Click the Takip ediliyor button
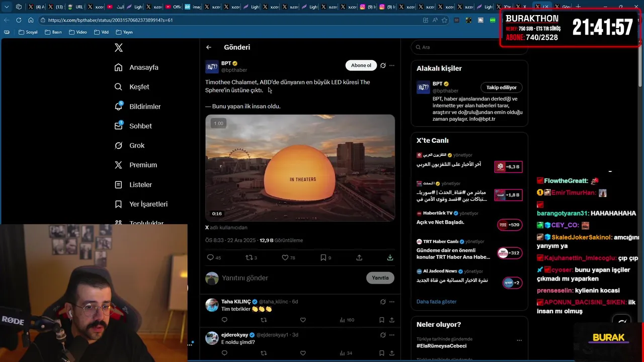This screenshot has height=362, width=644. point(501,87)
